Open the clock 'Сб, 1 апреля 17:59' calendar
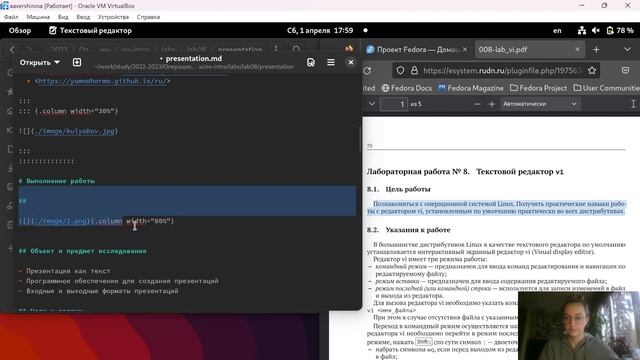Screen dimensions: 640x360 click(320, 31)
